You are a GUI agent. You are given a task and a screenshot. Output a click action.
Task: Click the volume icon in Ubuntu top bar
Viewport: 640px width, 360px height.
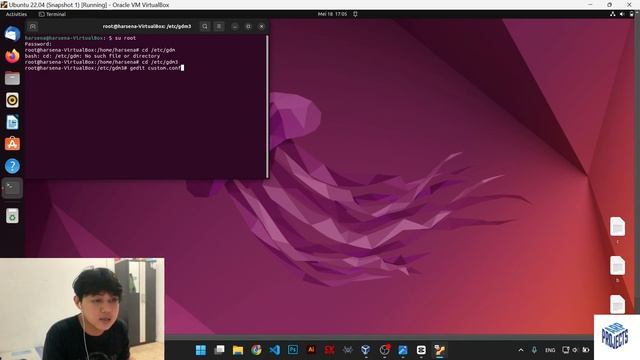622,14
